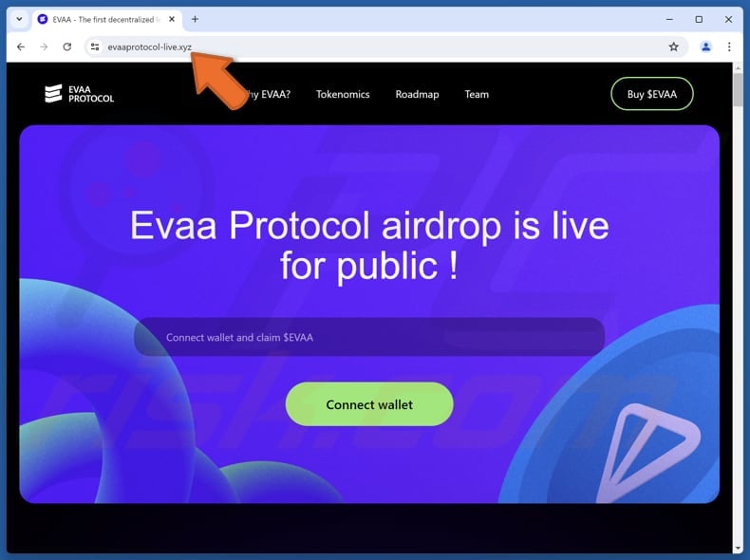Go to the Roadmap section
750x560 pixels.
[x=417, y=94]
